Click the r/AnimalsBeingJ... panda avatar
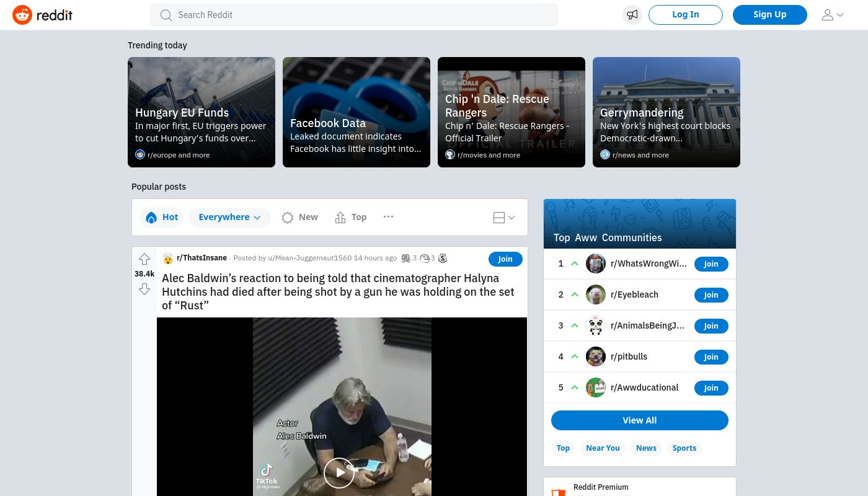The height and width of the screenshot is (496, 868). [x=596, y=325]
